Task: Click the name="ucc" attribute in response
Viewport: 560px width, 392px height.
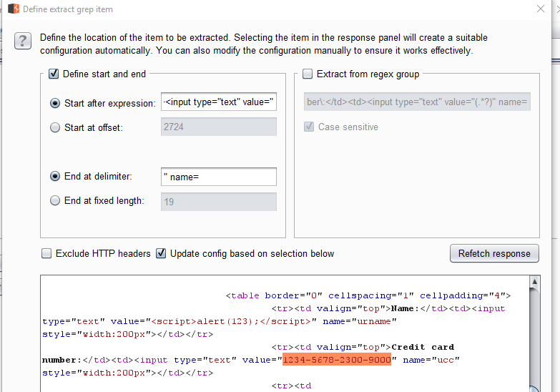Action: (431, 360)
